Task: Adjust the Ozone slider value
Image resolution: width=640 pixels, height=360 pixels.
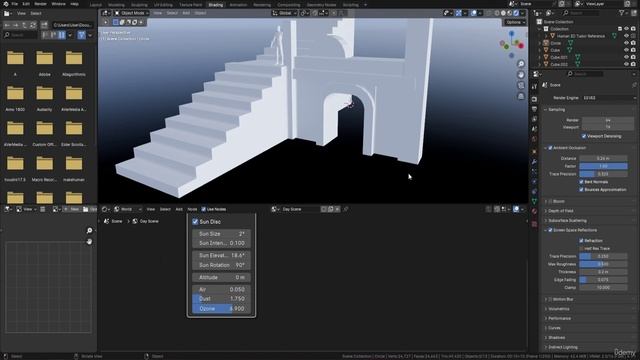Action: click(x=222, y=309)
